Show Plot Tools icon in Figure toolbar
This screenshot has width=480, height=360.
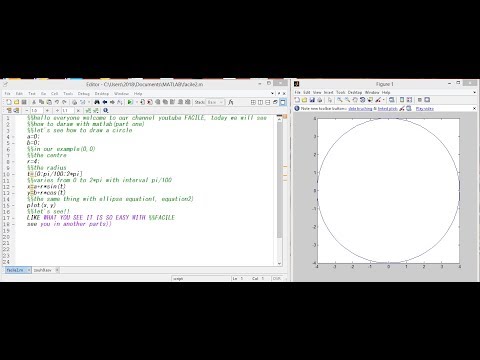[427, 100]
